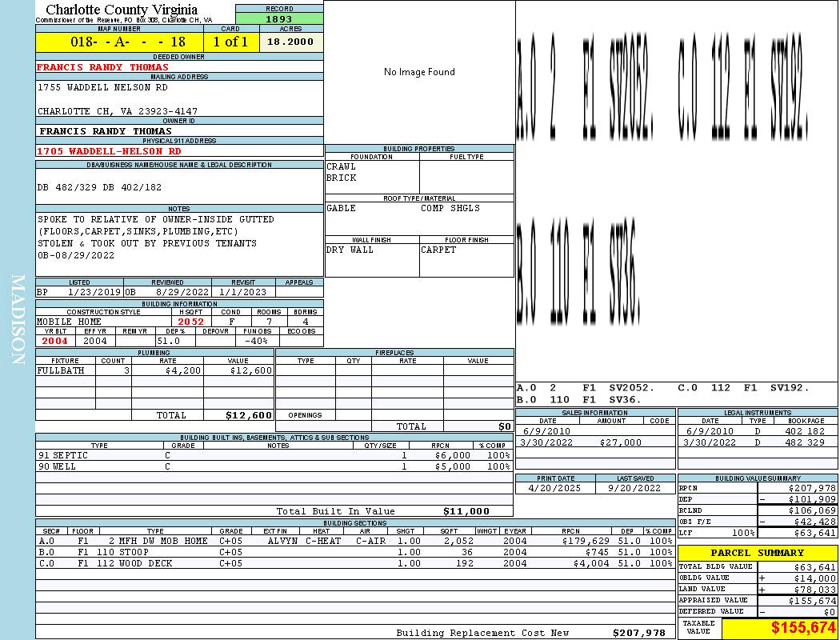Image resolution: width=840 pixels, height=640 pixels.
Task: Click the GABLE roof type value
Action: coord(341,208)
